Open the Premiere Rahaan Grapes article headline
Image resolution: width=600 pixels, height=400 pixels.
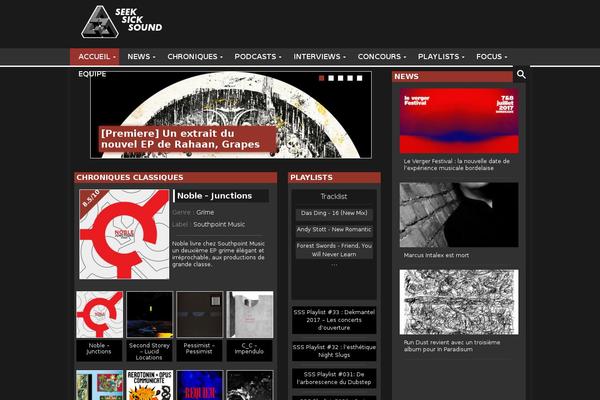[187, 139]
